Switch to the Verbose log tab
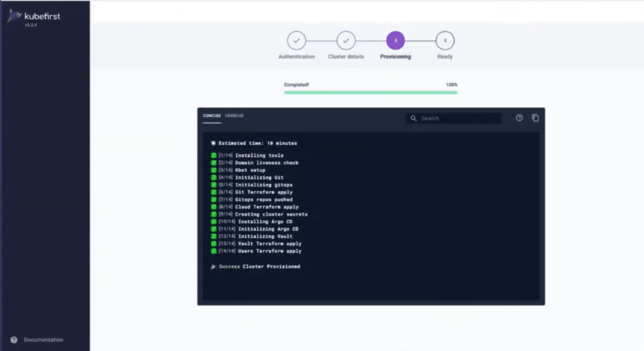 (x=235, y=116)
